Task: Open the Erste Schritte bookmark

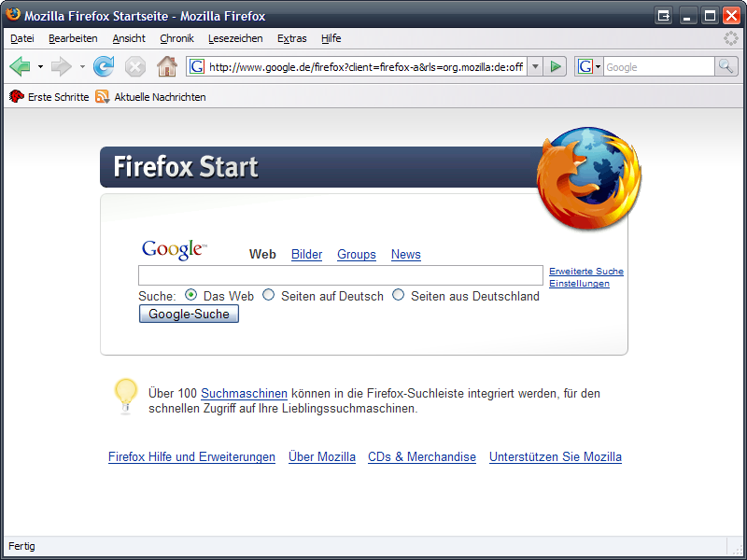Action: (x=49, y=97)
